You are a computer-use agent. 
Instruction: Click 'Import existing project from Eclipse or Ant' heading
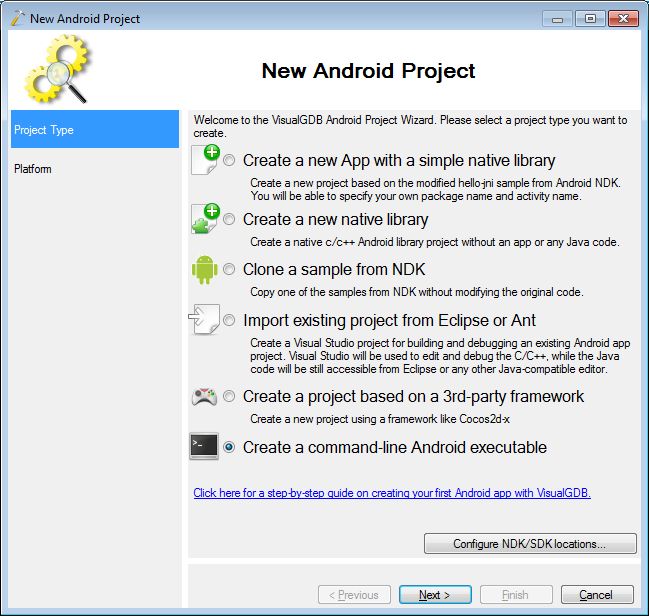coord(389,320)
